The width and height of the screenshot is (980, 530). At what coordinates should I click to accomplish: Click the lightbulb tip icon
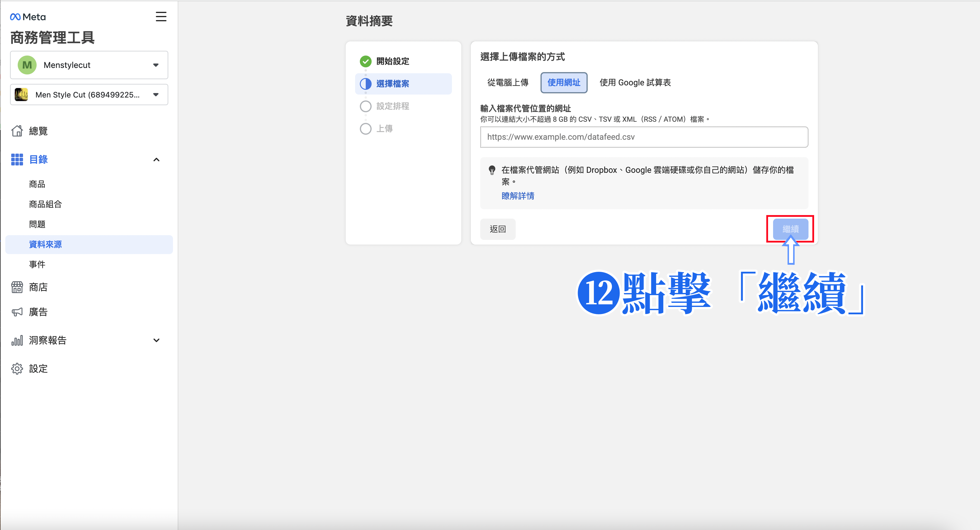[x=492, y=170]
